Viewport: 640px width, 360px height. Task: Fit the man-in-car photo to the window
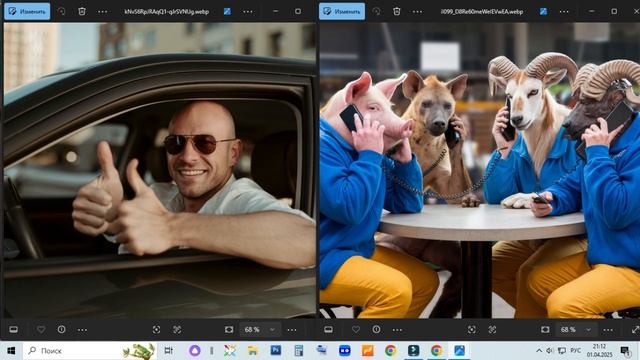coord(229,329)
